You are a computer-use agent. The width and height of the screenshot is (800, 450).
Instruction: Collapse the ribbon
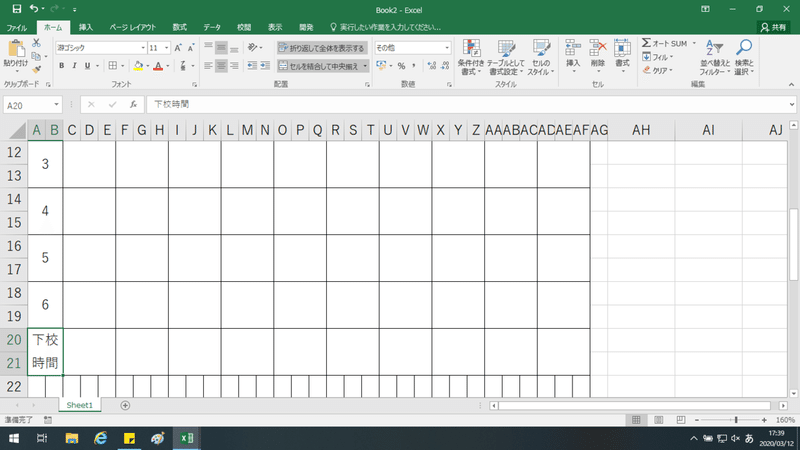coord(791,84)
